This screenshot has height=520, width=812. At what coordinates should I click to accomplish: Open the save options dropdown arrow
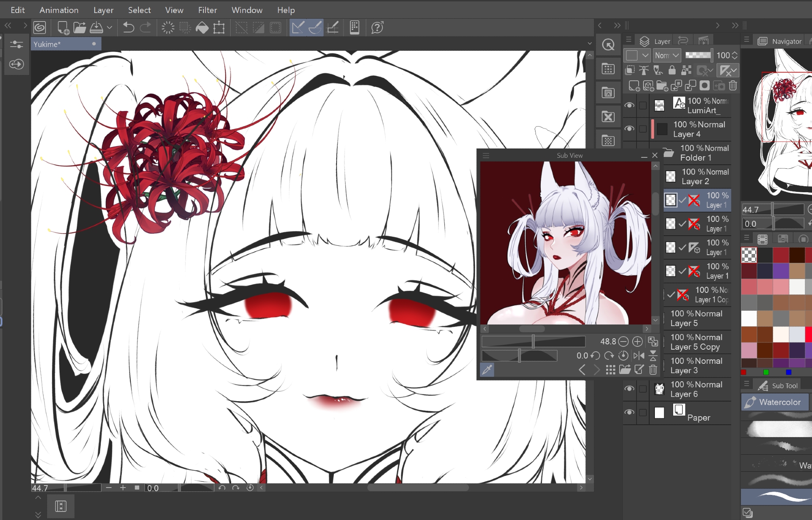[x=109, y=28]
